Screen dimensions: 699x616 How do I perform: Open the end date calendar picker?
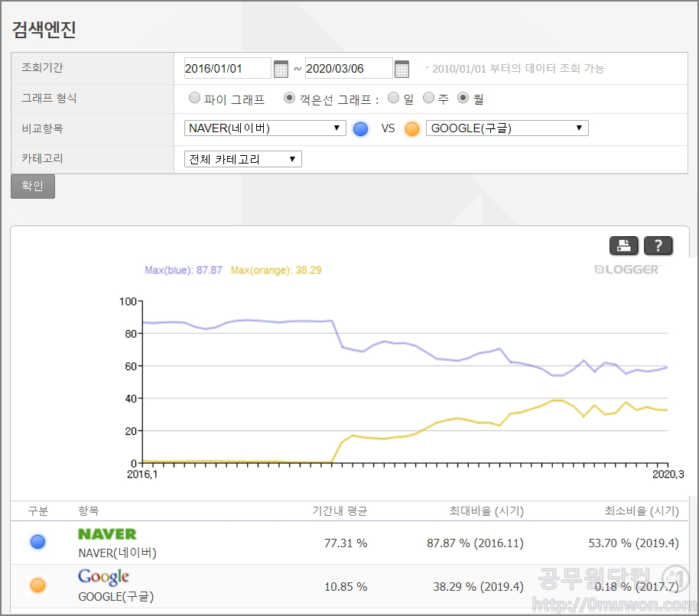tap(402, 69)
